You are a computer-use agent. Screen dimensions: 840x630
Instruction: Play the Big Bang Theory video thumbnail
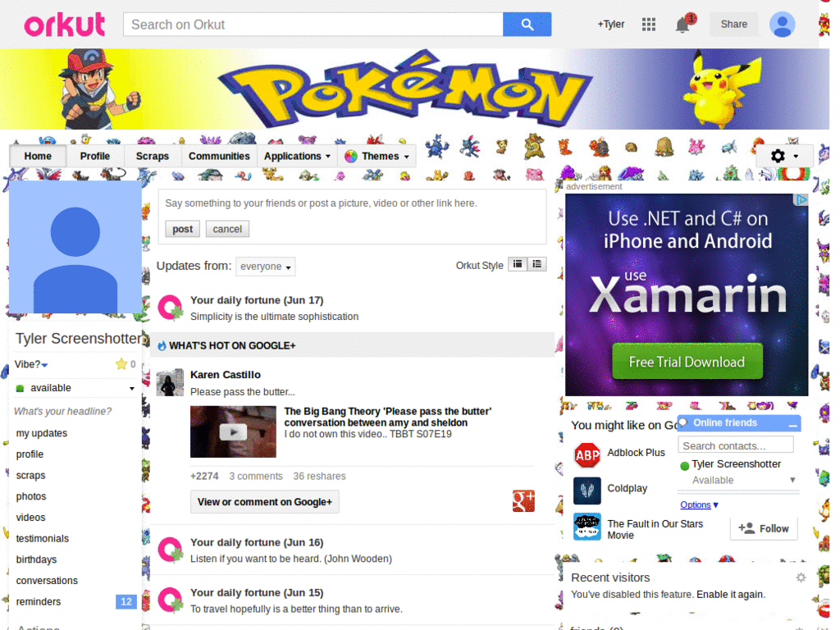click(x=233, y=431)
